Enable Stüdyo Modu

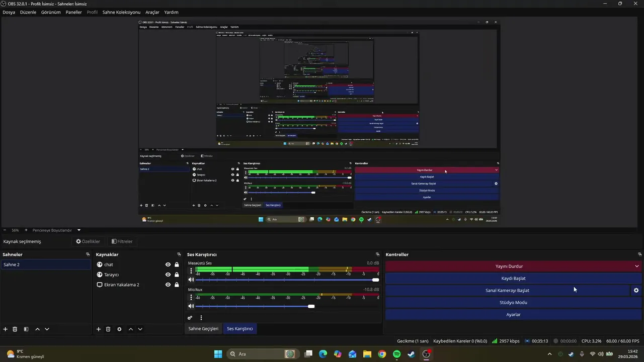click(514, 303)
